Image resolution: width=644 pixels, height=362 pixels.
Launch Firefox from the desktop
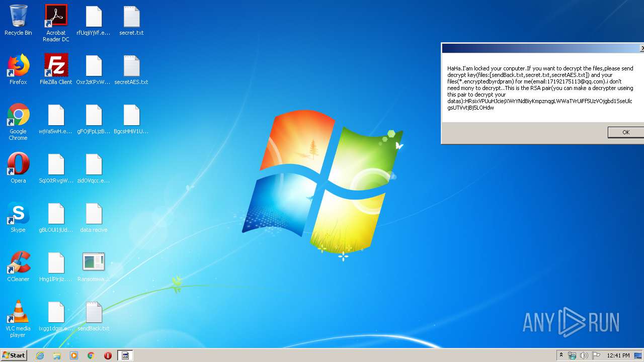18,69
